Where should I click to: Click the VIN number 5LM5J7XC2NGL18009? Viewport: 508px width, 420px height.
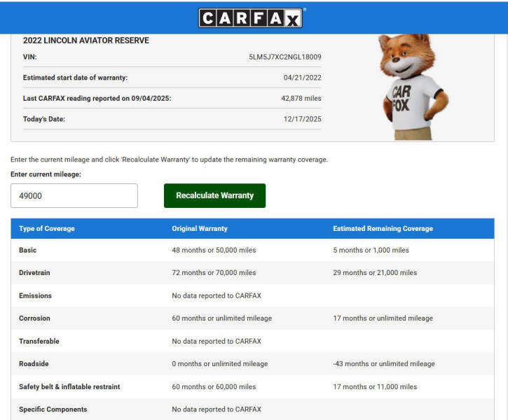click(x=285, y=57)
